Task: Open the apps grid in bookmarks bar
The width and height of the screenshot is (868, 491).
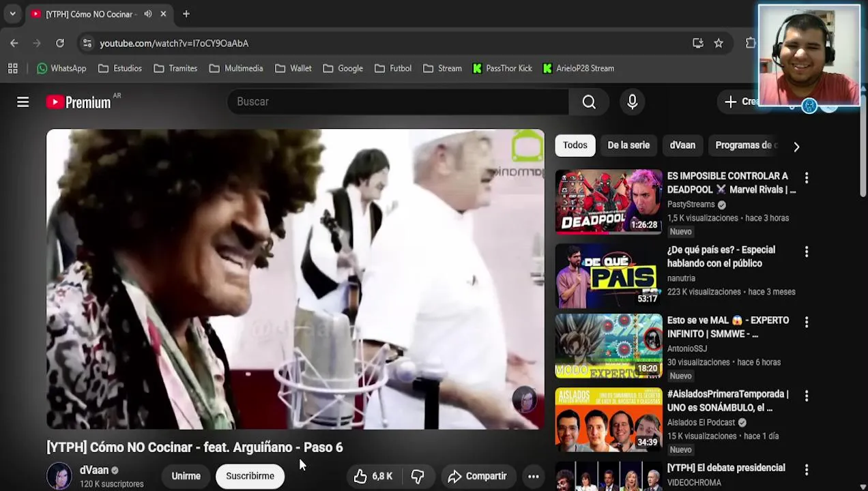Action: pyautogui.click(x=12, y=68)
